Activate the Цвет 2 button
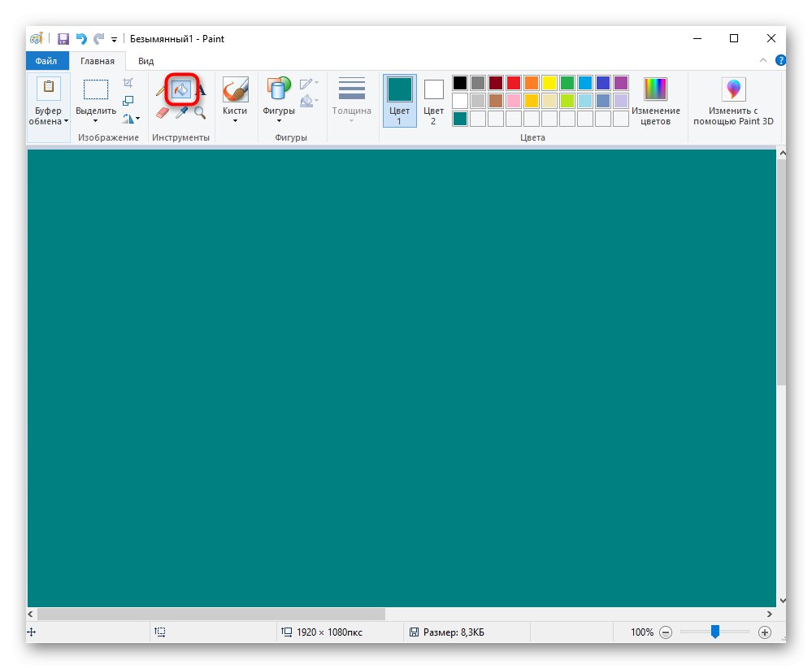The height and width of the screenshot is (669, 812). click(x=433, y=101)
